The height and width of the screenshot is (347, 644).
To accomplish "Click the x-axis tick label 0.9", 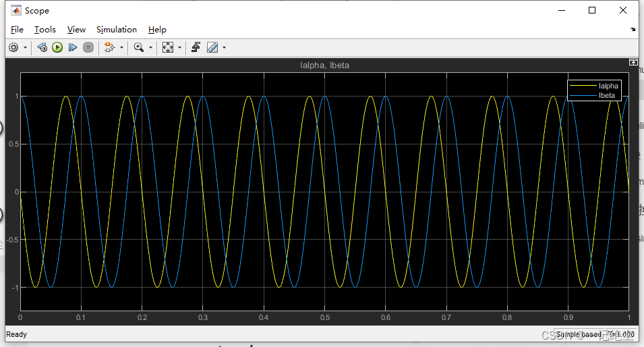I will tap(568, 317).
